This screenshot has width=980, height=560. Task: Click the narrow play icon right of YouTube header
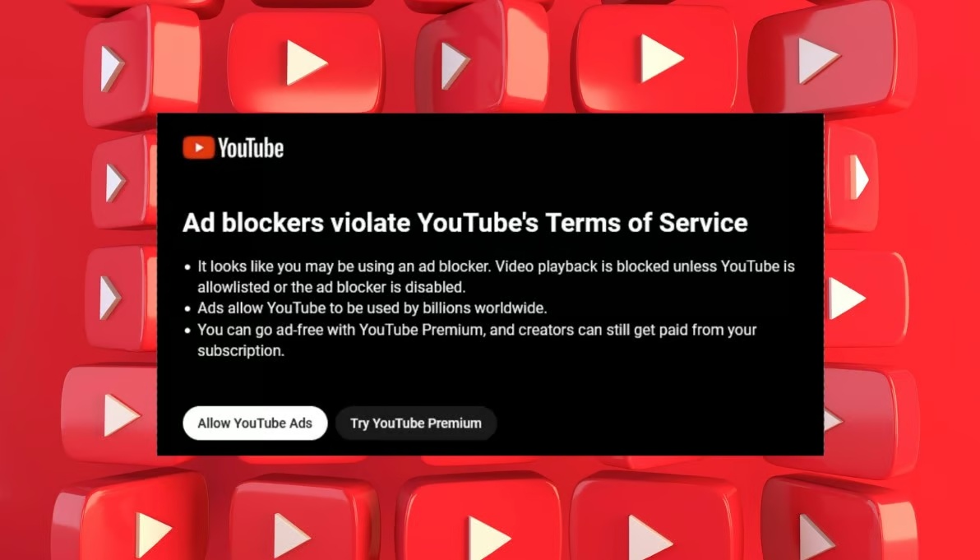pos(859,178)
